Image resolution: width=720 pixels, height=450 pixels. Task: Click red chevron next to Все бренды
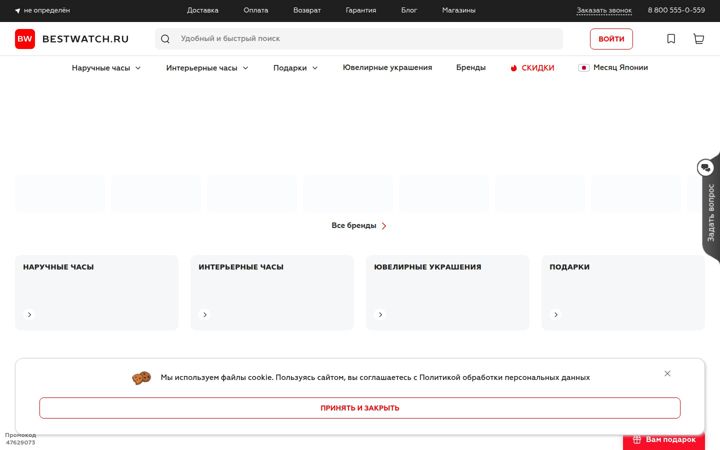coord(384,226)
